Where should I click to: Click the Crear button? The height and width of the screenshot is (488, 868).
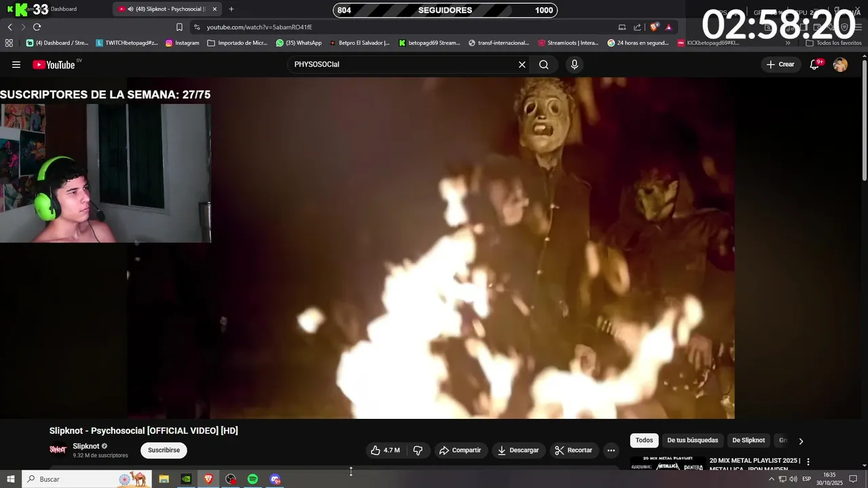[781, 64]
